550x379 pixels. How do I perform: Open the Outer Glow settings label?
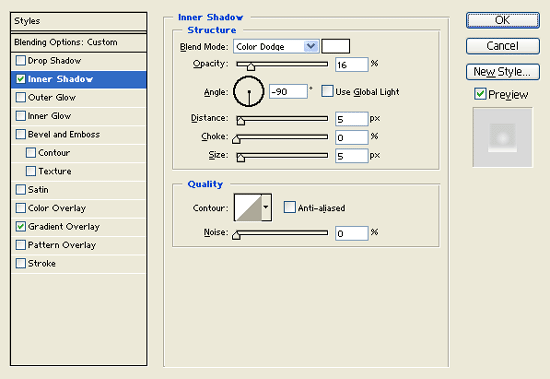(x=52, y=97)
